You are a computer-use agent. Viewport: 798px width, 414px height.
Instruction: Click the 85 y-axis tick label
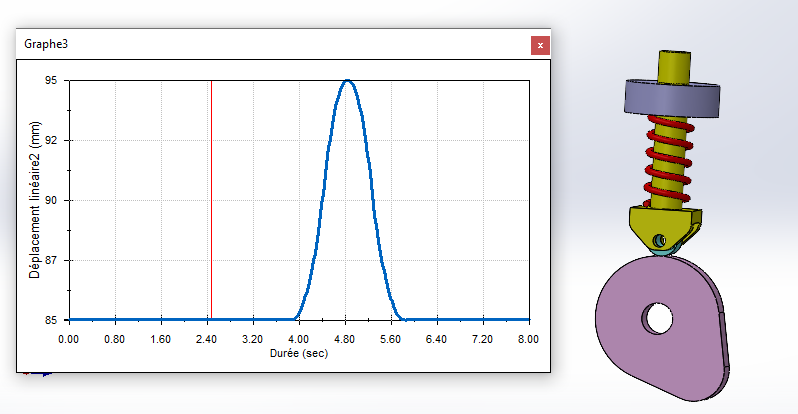point(51,320)
